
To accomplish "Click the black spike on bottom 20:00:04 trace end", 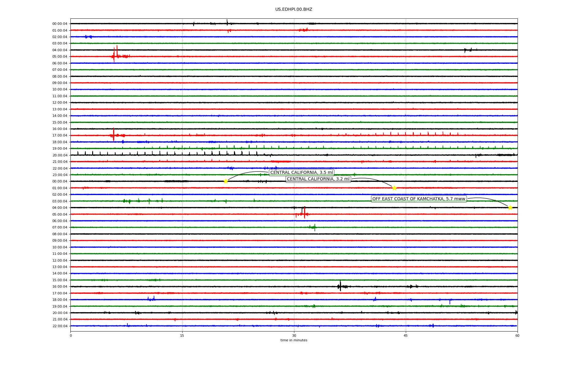I will (x=516, y=312).
